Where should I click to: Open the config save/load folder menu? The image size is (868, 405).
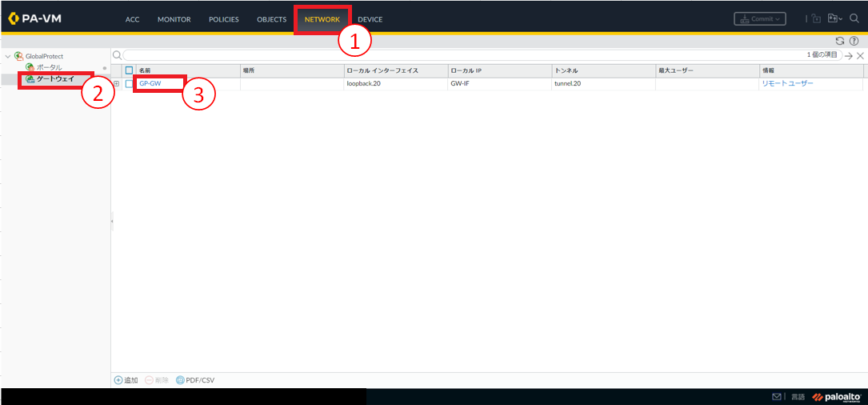click(834, 19)
